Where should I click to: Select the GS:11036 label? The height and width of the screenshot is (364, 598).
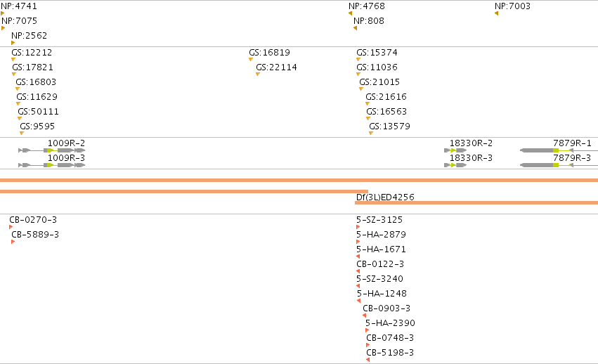(377, 67)
